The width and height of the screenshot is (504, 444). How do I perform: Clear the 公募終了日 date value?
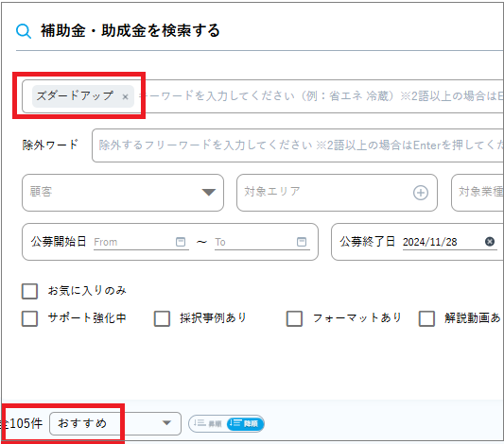(490, 242)
